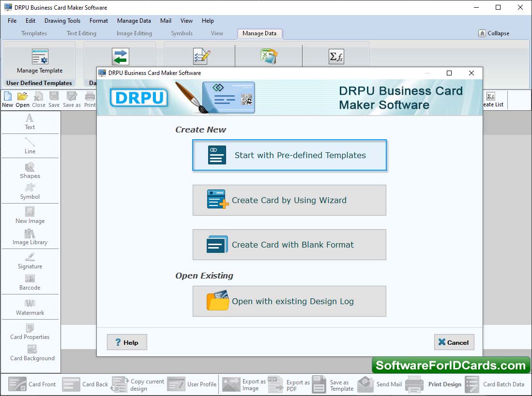Open the Mail menu
532x396 pixels.
(166, 21)
